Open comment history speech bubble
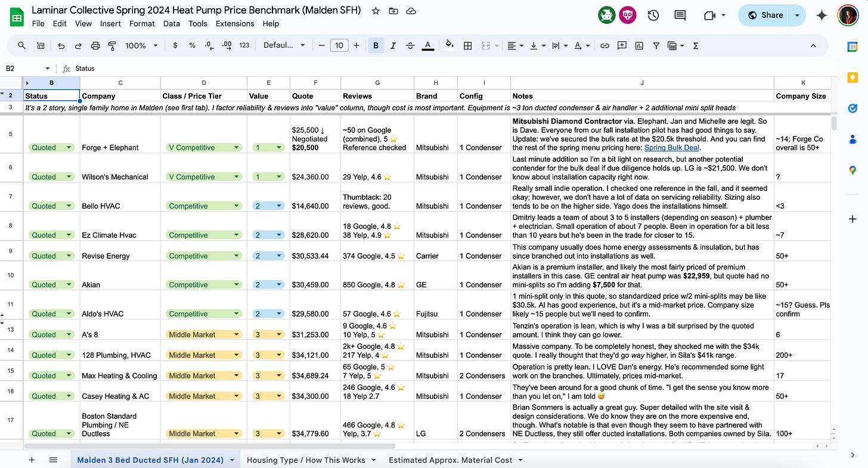Viewport: 868px width, 468px height. pos(680,16)
